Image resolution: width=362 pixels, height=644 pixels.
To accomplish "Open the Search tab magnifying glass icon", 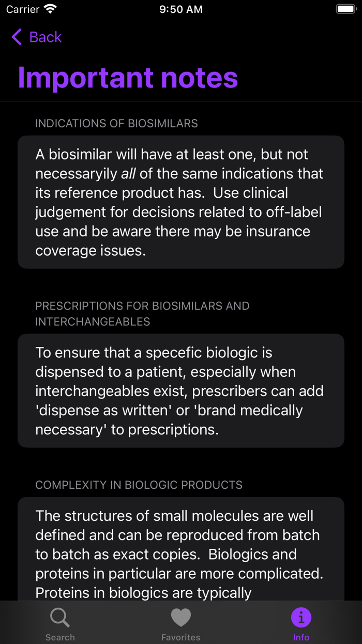I will click(x=60, y=617).
